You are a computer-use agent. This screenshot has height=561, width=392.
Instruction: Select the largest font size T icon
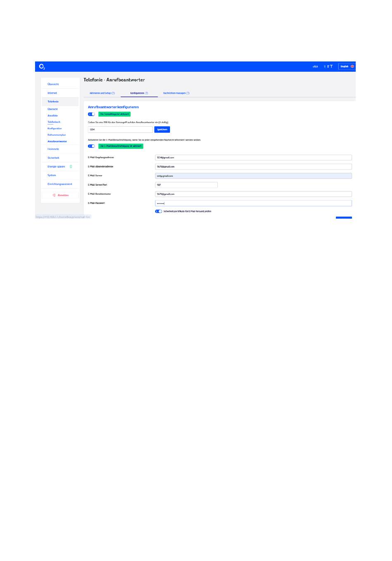(x=331, y=66)
